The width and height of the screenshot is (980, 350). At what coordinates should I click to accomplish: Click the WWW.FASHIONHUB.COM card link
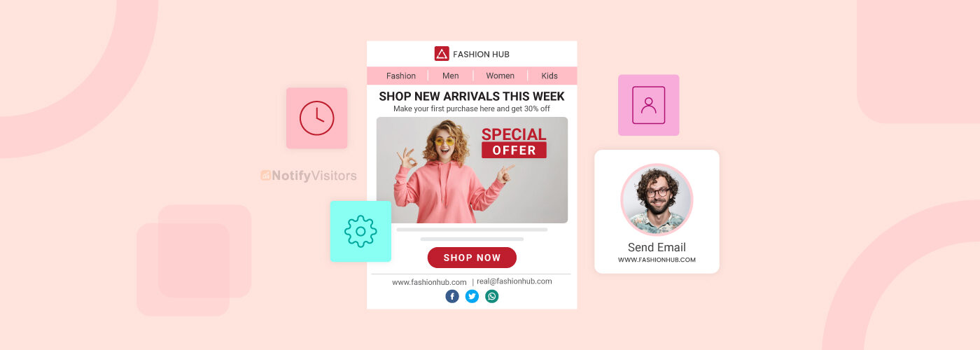pos(657,260)
